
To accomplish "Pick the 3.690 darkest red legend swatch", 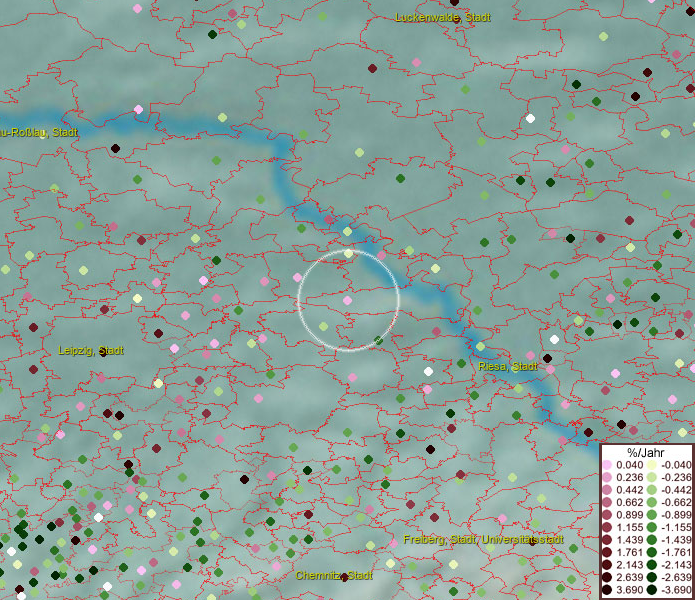I will [607, 590].
